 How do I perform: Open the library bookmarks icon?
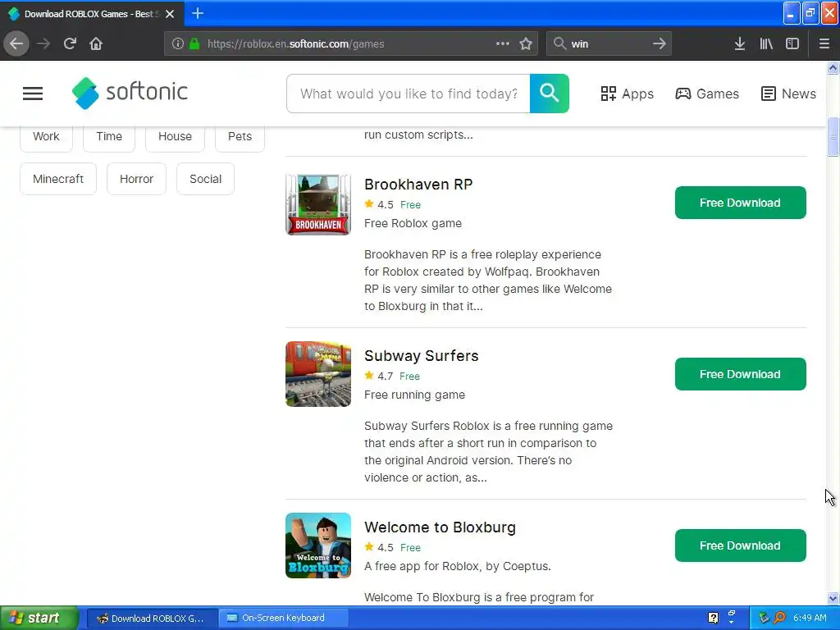pos(766,43)
